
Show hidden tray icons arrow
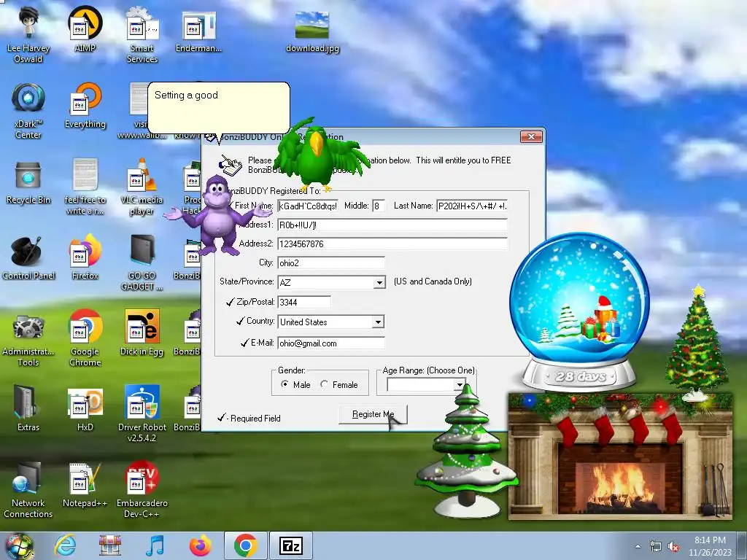tap(638, 547)
